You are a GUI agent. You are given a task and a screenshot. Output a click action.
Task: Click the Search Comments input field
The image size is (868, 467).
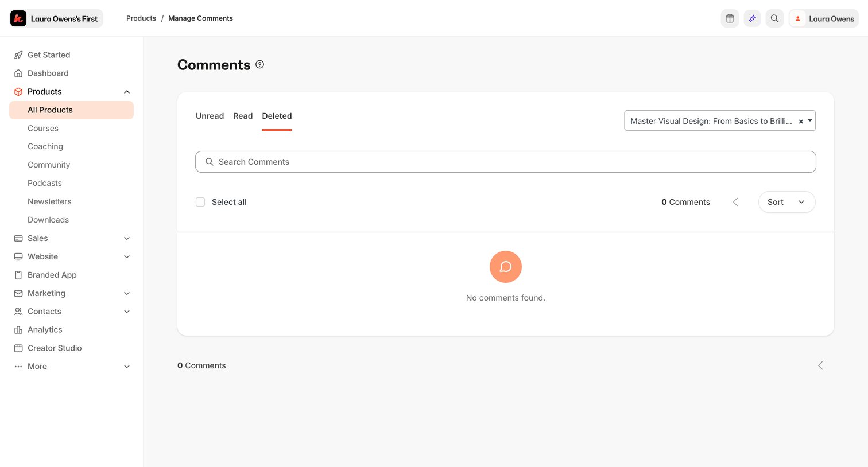pos(505,162)
